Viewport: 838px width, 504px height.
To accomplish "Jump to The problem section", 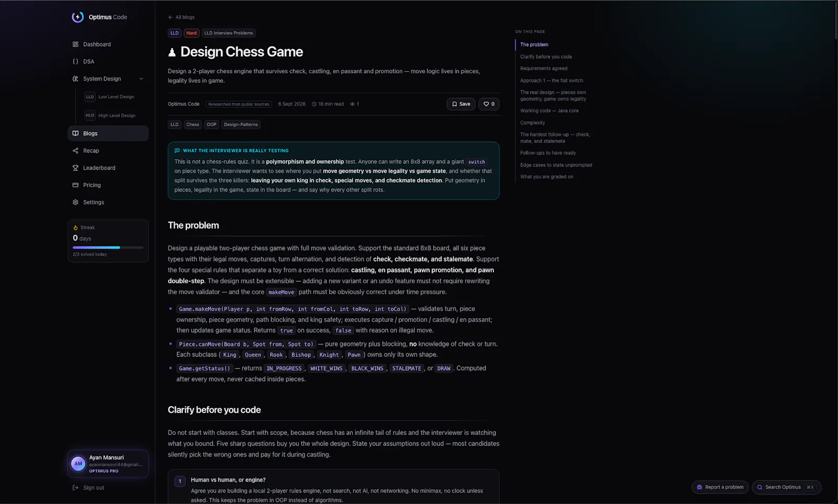I will [x=534, y=44].
